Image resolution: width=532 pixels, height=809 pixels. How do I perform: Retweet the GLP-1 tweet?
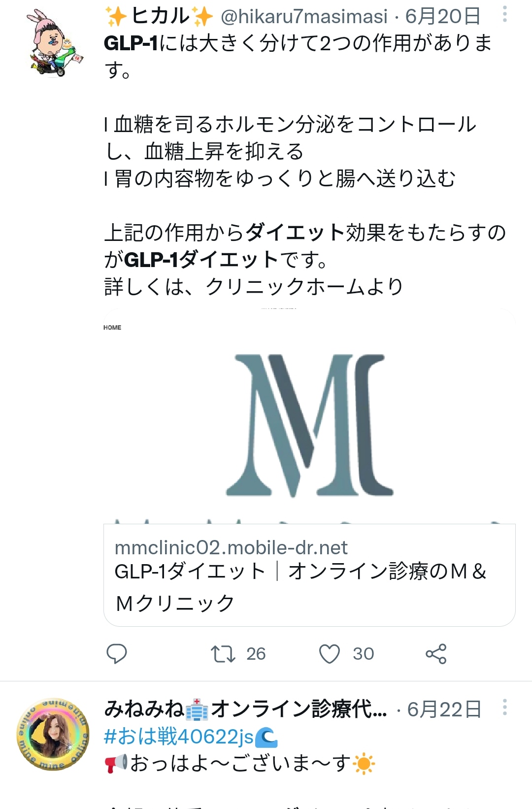click(x=223, y=654)
